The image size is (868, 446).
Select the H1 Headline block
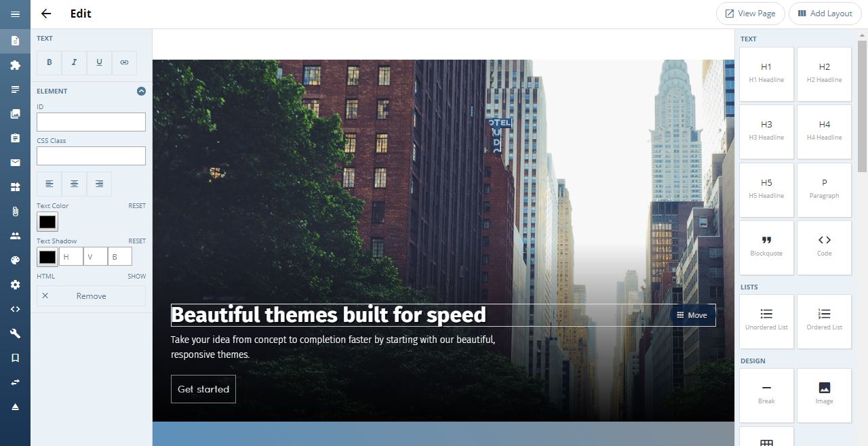[x=766, y=74]
